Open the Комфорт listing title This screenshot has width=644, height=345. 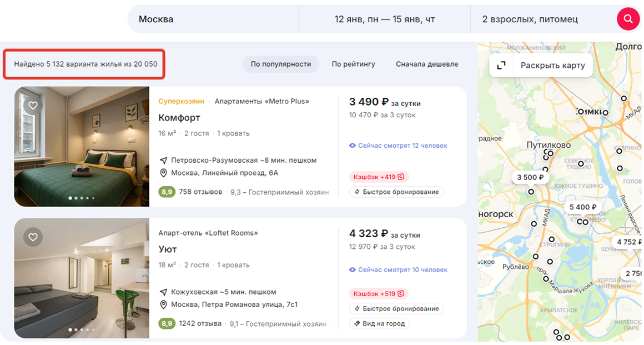179,118
